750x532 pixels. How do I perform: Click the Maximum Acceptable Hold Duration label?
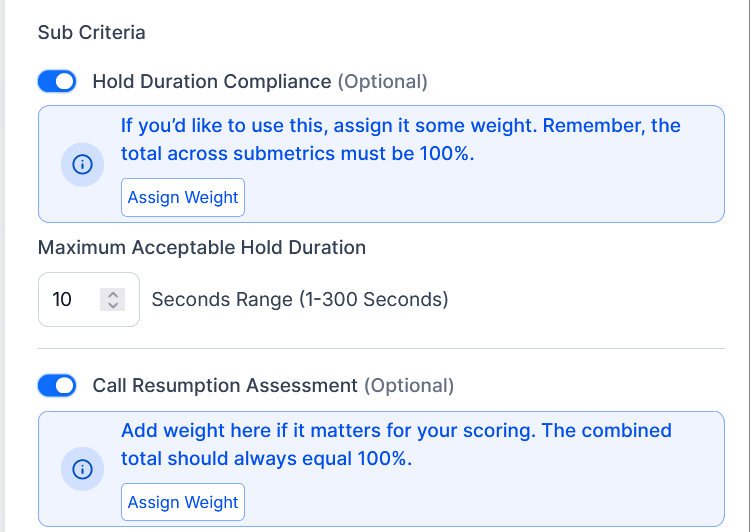pyautogui.click(x=201, y=247)
